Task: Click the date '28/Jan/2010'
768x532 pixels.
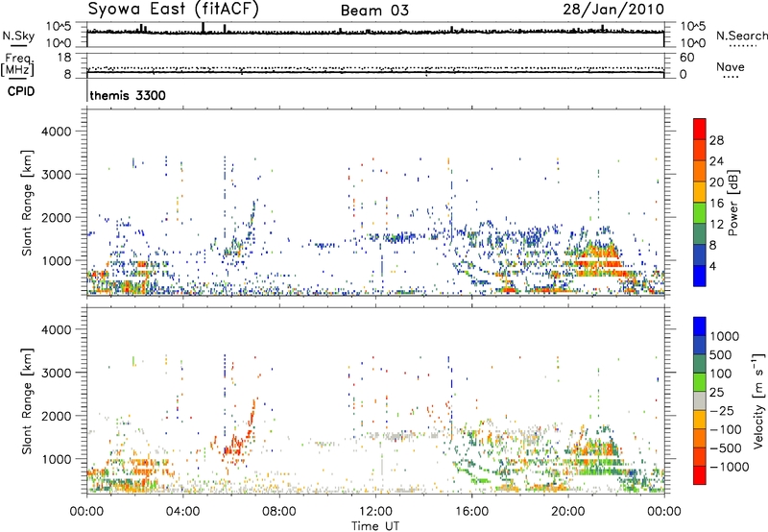Action: (x=613, y=10)
